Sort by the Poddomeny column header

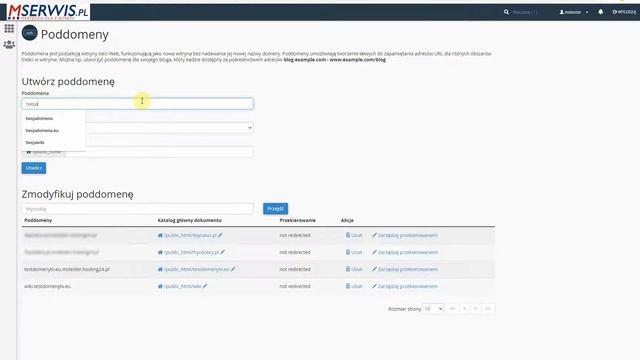(38, 220)
